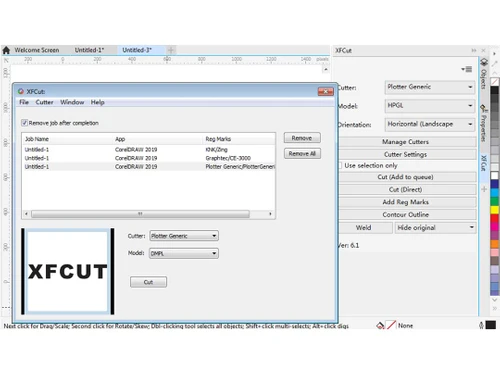Close the XFCut docker panel

pyautogui.click(x=483, y=50)
